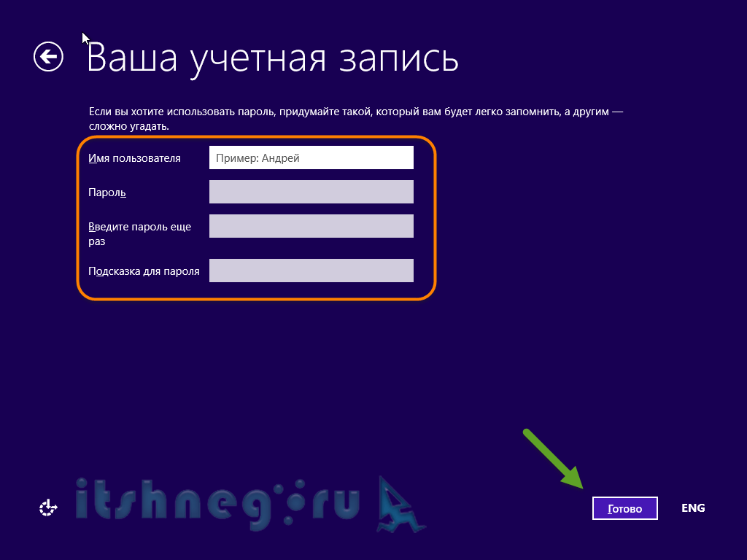This screenshot has width=747, height=560.
Task: Click the back arrow icon
Action: coord(48,57)
